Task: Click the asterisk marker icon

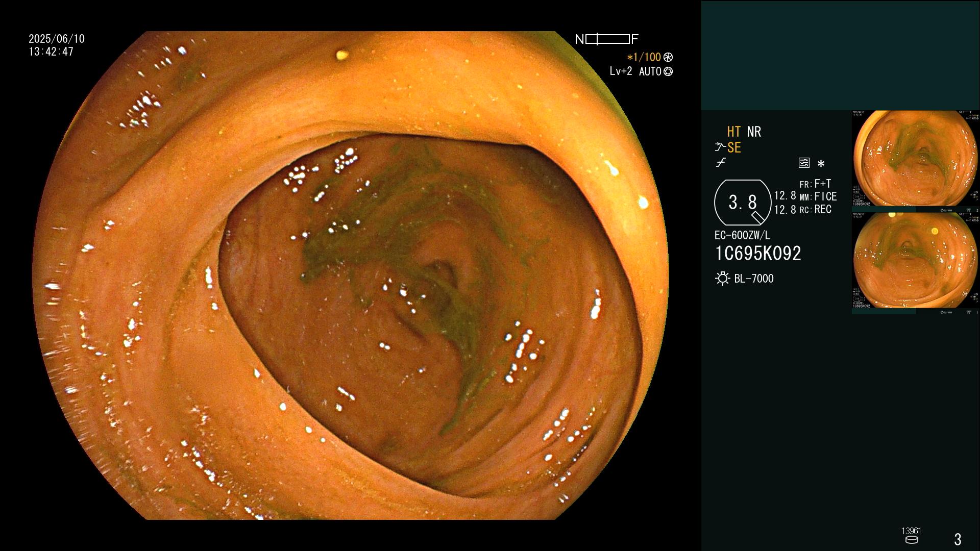Action: (x=821, y=163)
